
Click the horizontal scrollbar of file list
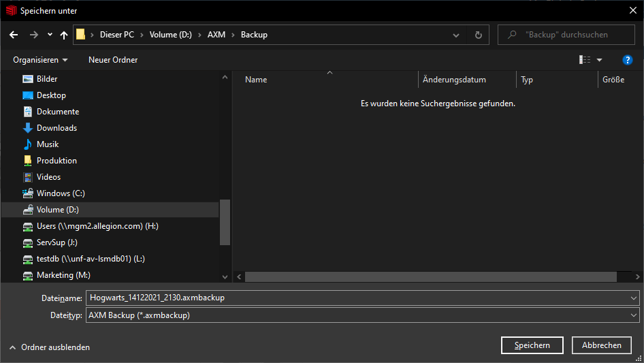(x=430, y=277)
